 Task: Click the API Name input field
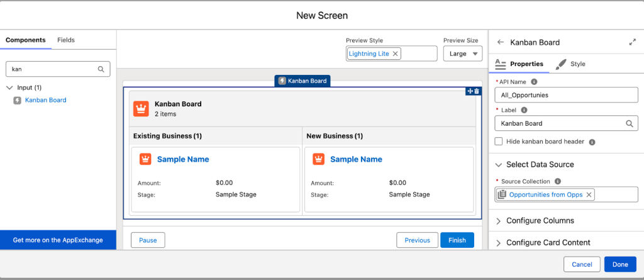pyautogui.click(x=566, y=95)
